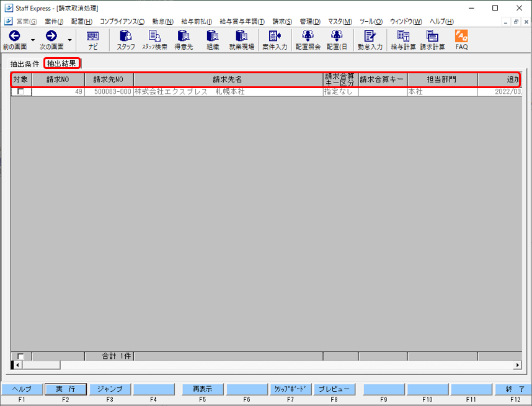Go back with the 前の画面 arrow icon
Image resolution: width=532 pixels, height=406 pixels.
coord(15,35)
